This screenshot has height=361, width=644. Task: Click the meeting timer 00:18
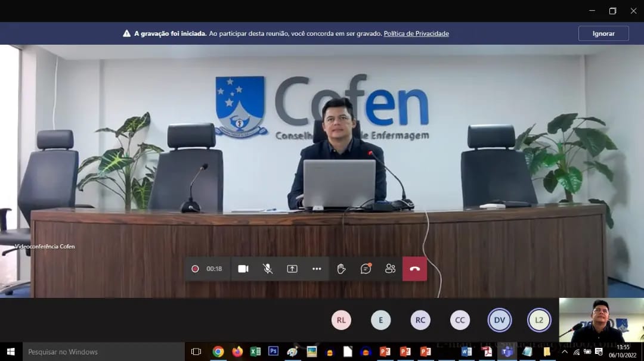pyautogui.click(x=214, y=269)
